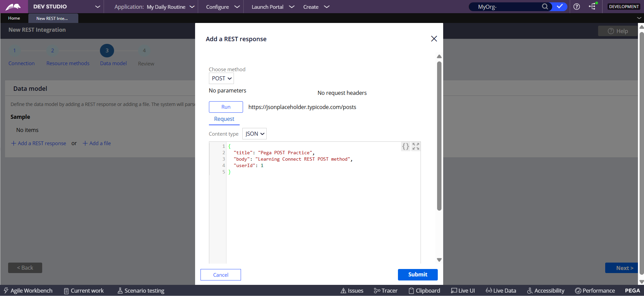This screenshot has width=644, height=296.
Task: Click the Pega logo icon
Action: pyautogui.click(x=13, y=7)
